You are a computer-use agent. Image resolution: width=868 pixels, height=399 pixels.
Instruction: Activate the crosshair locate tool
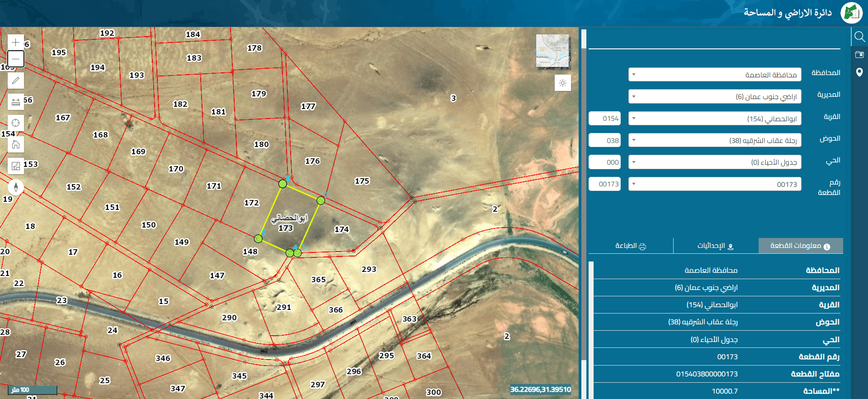click(16, 123)
